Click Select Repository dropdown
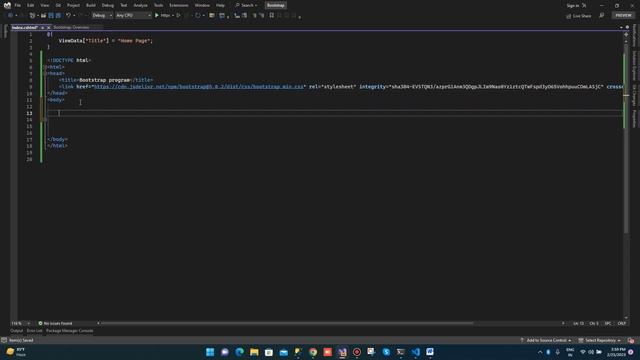This screenshot has height=360, width=640. tap(600, 340)
